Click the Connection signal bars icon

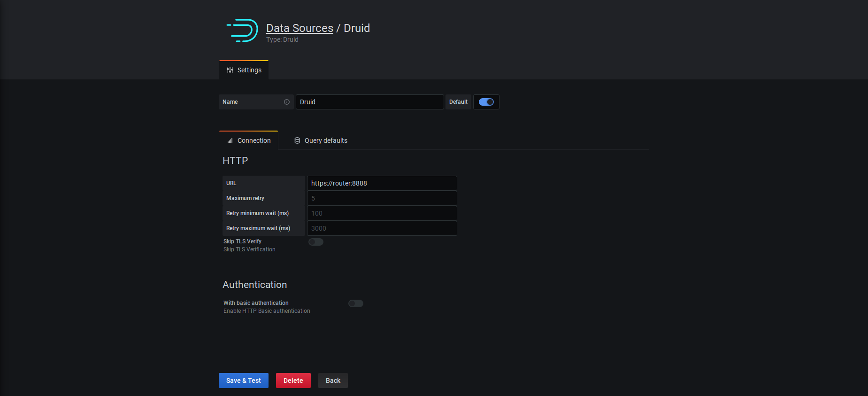(230, 140)
